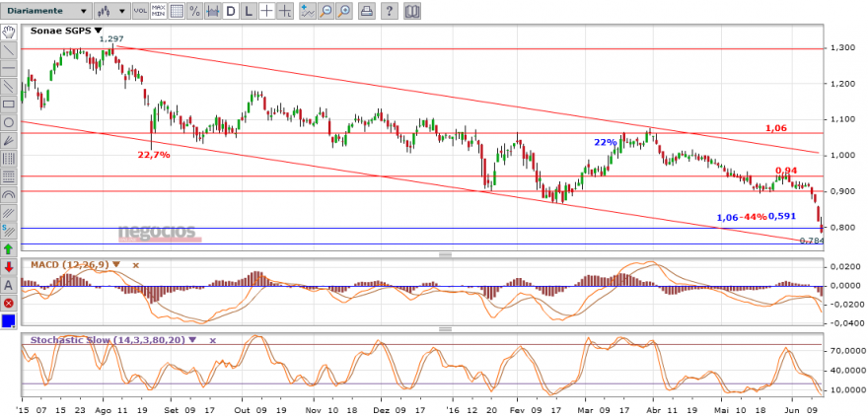Image resolution: width=868 pixels, height=417 pixels.
Task: Click the 1,297 high price label
Action: (111, 39)
